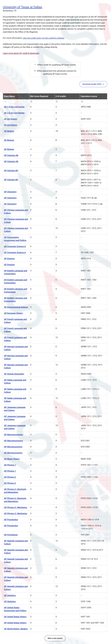Screen dimensions: 111x644
Task: Open AP Music Theory exam link
Action: tap(12, 459)
